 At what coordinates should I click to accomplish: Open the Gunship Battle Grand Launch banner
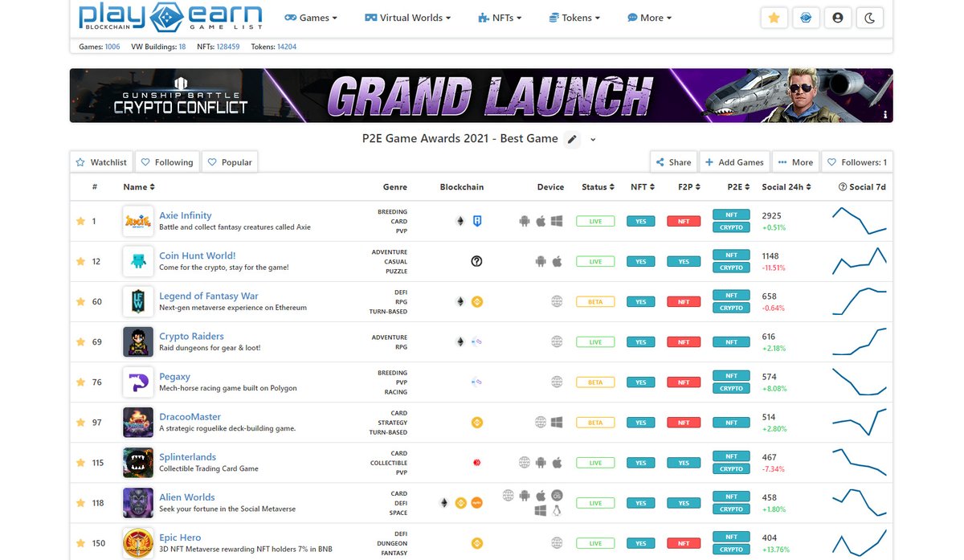click(481, 96)
